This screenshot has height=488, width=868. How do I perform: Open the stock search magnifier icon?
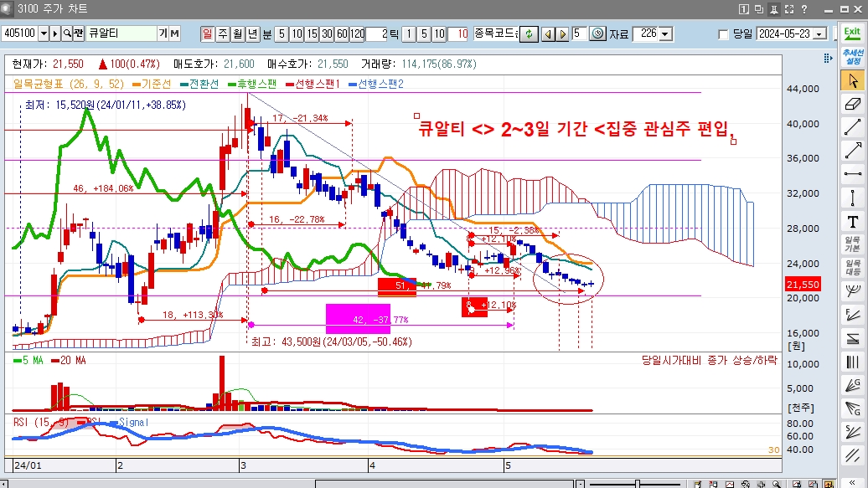(66, 33)
